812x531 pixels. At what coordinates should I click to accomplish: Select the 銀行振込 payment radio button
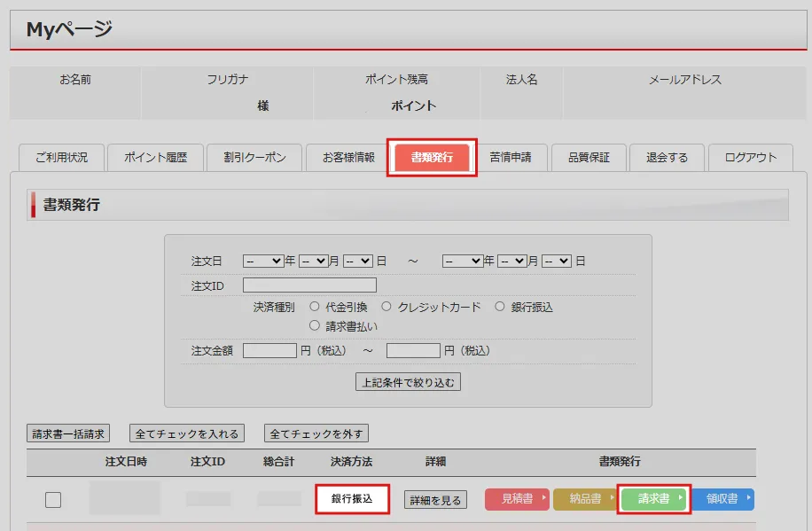[x=500, y=306]
